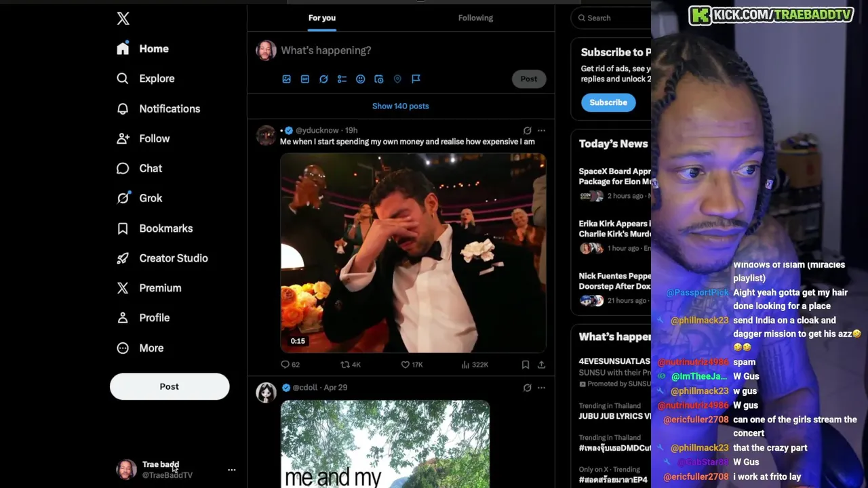Click the grey Post button in composer
This screenshot has width=868, height=488.
(x=529, y=79)
